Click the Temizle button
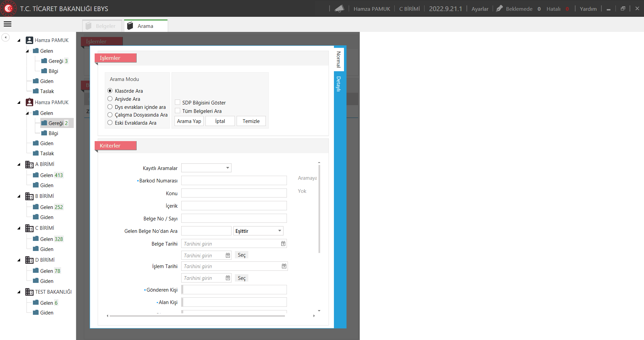 coord(251,121)
